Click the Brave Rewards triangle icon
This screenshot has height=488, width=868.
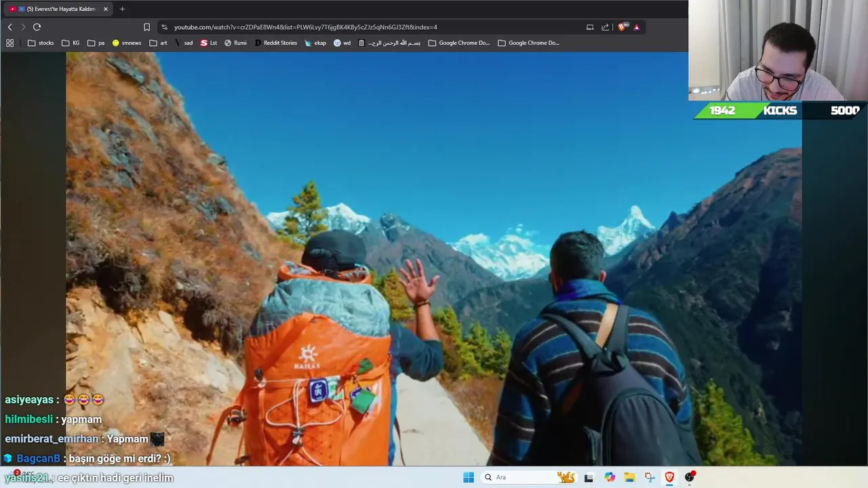pos(636,27)
